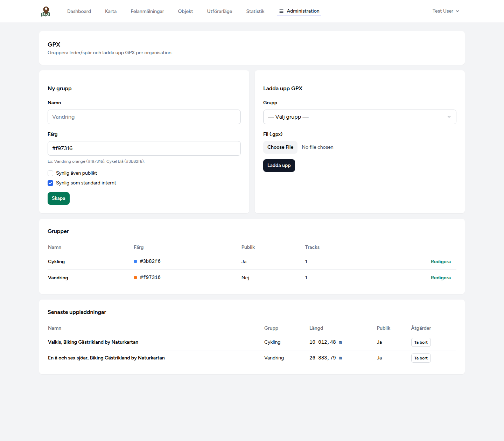Screen dimensions: 504x441
Task: Edit the Vandring group via Redigera
Action: click(x=441, y=278)
